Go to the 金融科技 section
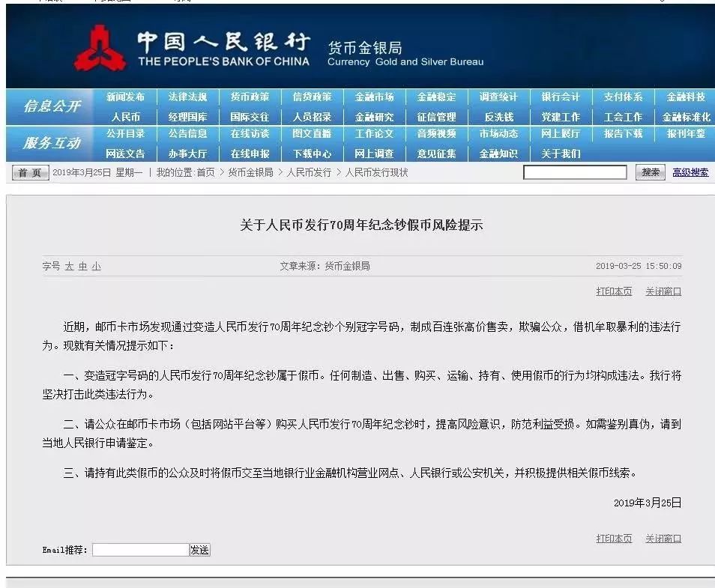Image resolution: width=715 pixels, height=588 pixels. point(686,97)
